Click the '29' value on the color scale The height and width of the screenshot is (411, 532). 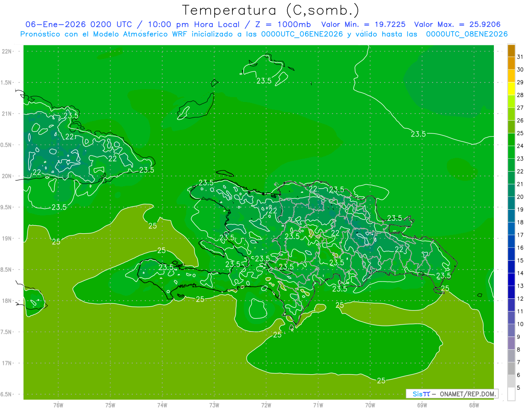pos(520,82)
